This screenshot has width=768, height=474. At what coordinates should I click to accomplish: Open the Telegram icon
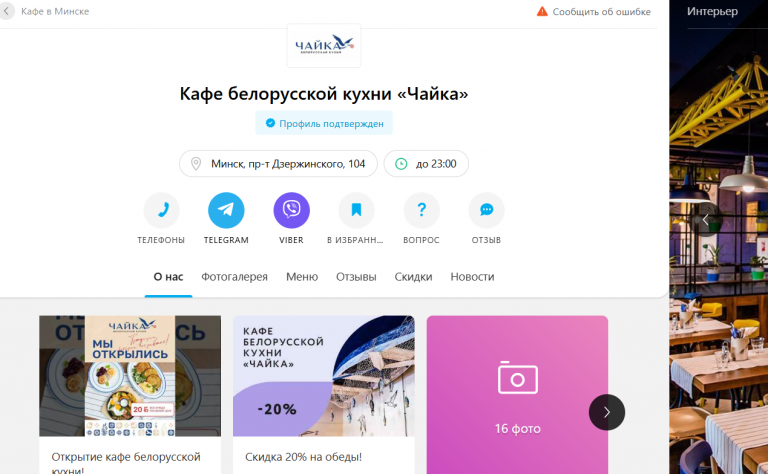coord(226,210)
